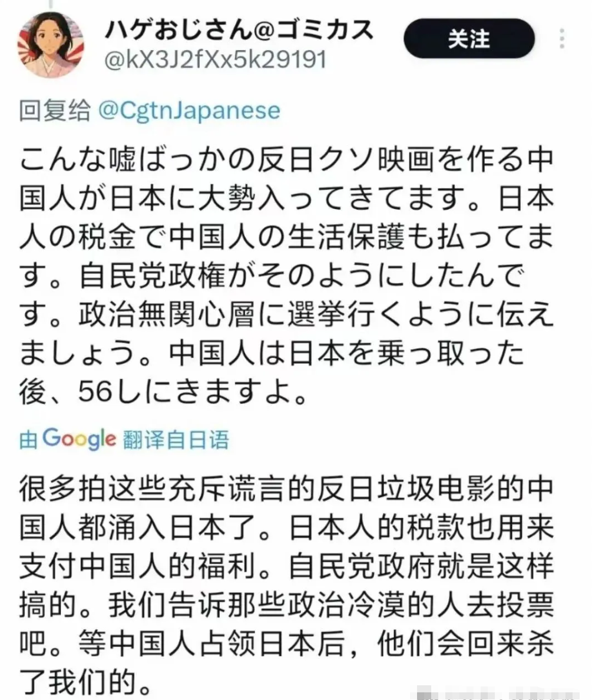The height and width of the screenshot is (700, 592).
Task: Open the three-dot more options menu
Action: coord(562,39)
